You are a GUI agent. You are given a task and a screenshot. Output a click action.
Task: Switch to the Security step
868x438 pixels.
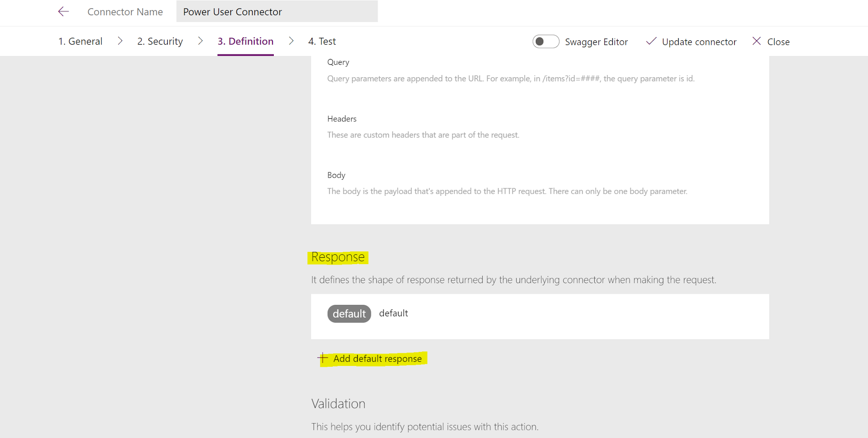pos(160,41)
